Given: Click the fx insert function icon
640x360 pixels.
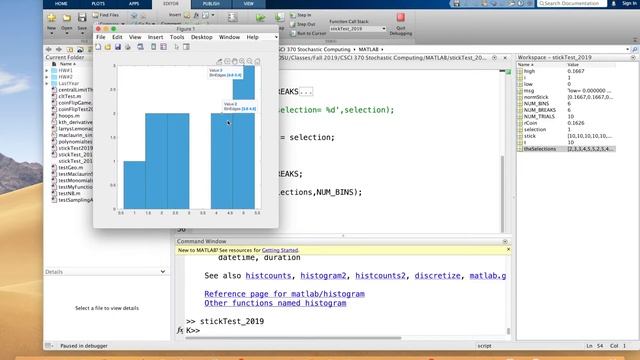Looking at the screenshot, I should point(196,15).
